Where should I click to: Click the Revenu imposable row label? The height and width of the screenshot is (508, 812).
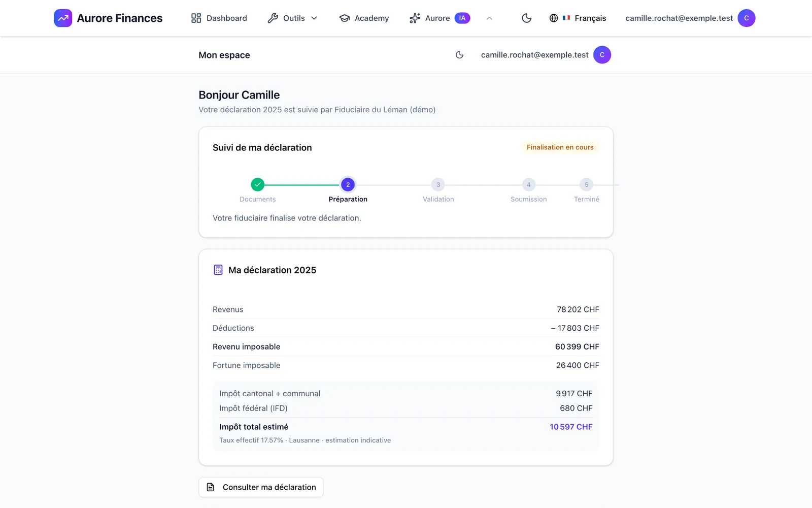click(x=247, y=346)
